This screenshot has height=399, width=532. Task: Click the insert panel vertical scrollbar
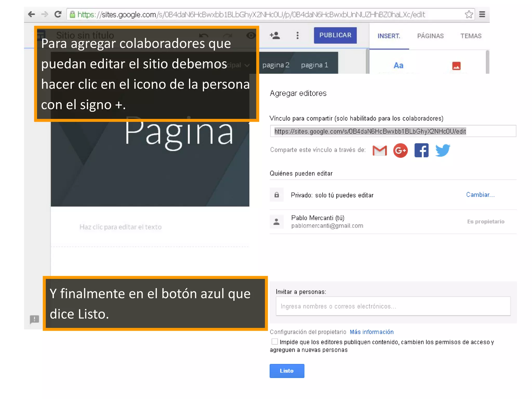(488, 62)
